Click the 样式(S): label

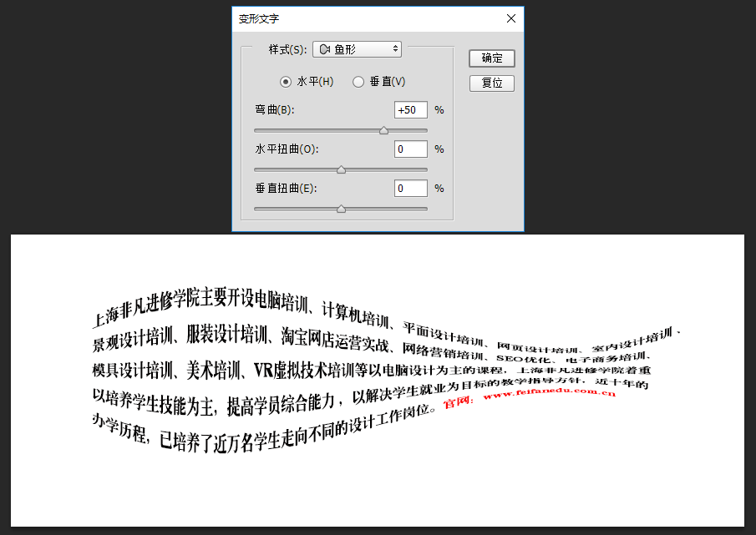pyautogui.click(x=287, y=49)
